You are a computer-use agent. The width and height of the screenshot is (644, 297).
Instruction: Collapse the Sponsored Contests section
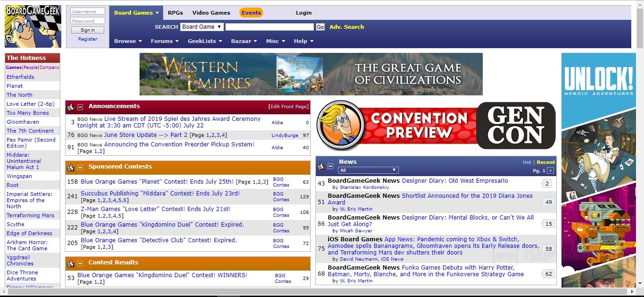[x=80, y=168]
